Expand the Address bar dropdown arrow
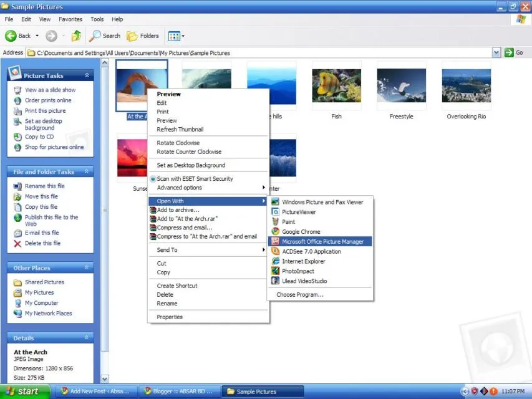Screen dimensions: 532x399 click(x=496, y=52)
